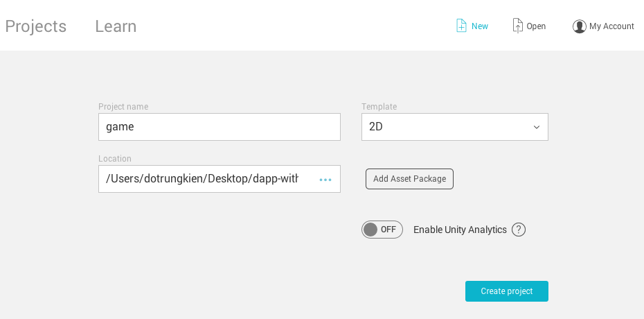Click the New project document icon
The height and width of the screenshot is (319, 644).
pos(461,26)
